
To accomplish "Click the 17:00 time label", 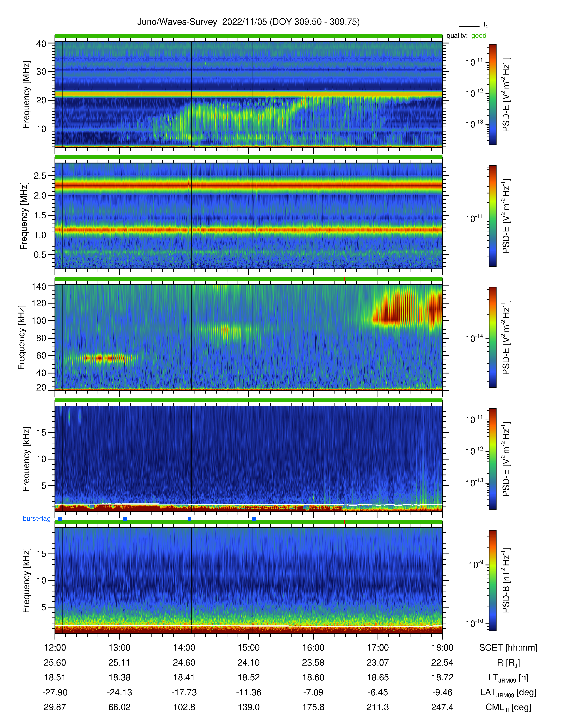I will [x=378, y=647].
